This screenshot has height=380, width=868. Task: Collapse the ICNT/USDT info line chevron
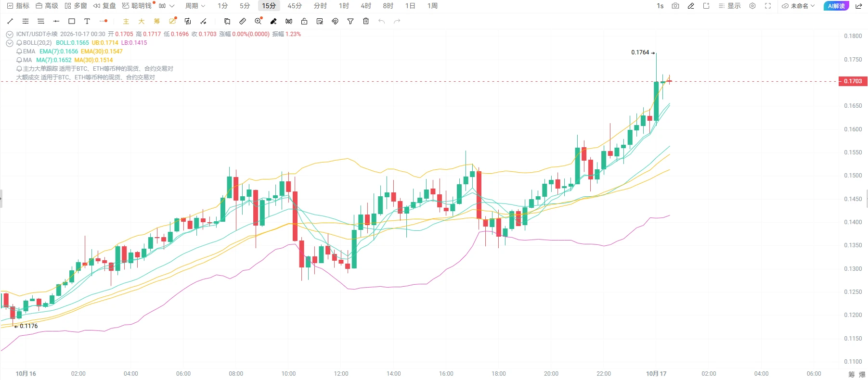click(x=10, y=34)
